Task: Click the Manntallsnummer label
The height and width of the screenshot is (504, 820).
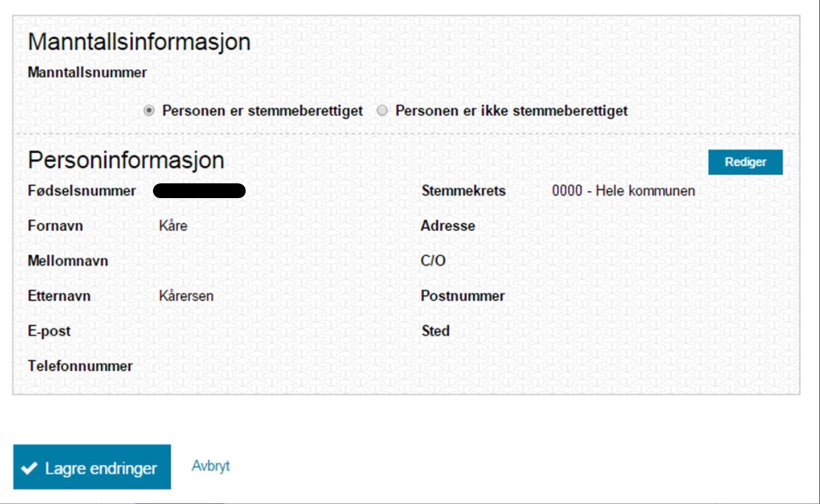Action: coord(87,72)
